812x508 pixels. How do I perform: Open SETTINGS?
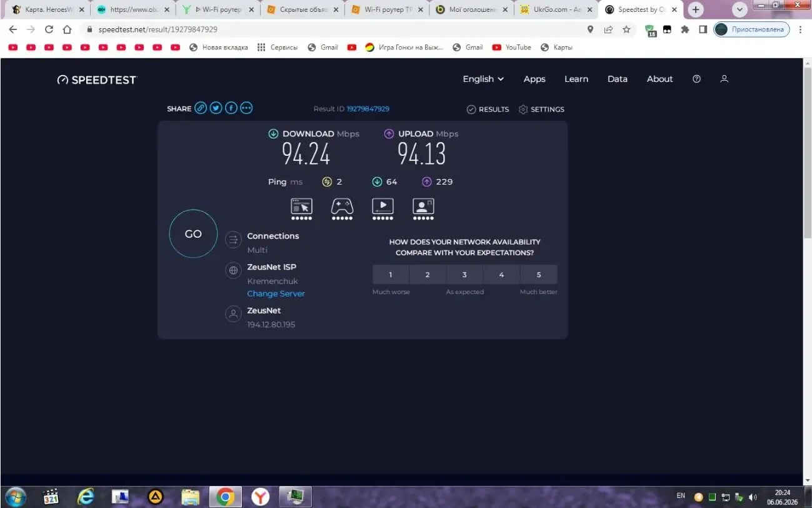click(x=541, y=109)
